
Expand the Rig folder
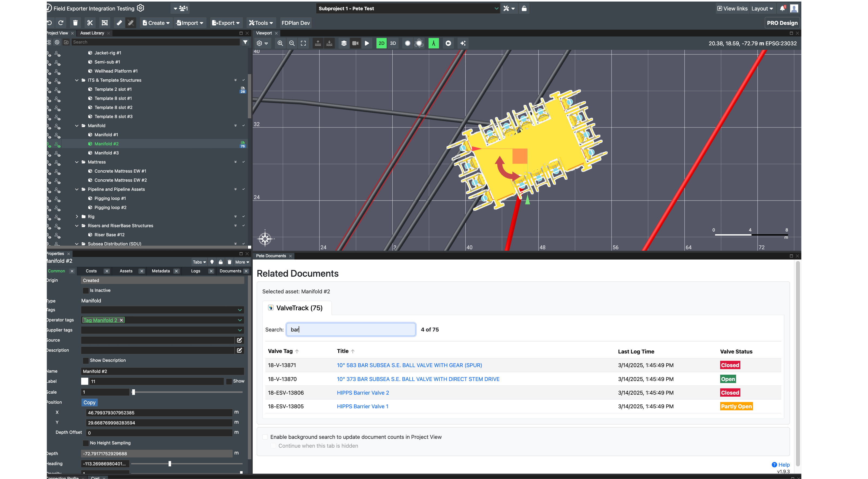tap(77, 217)
